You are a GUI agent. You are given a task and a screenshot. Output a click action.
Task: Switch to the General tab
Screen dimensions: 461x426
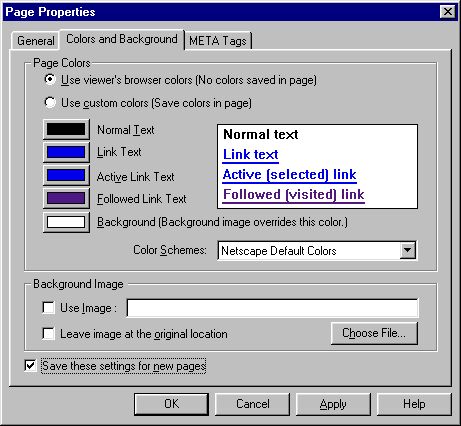pos(35,41)
